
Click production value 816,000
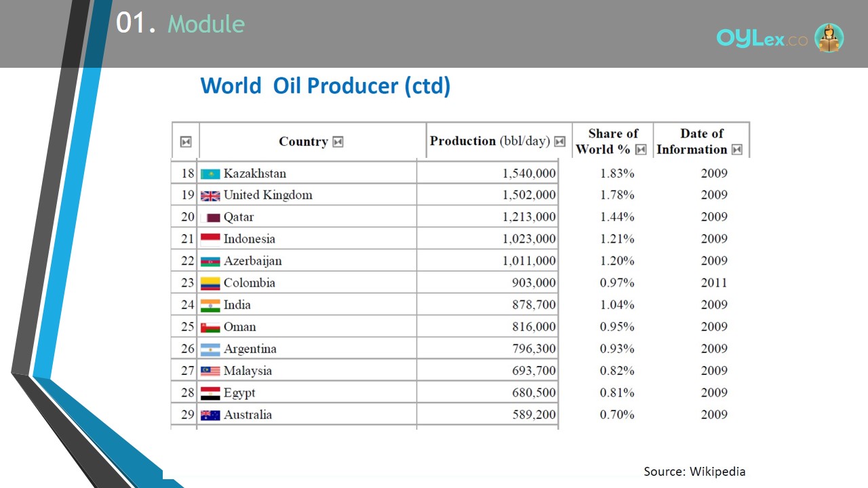tap(534, 327)
